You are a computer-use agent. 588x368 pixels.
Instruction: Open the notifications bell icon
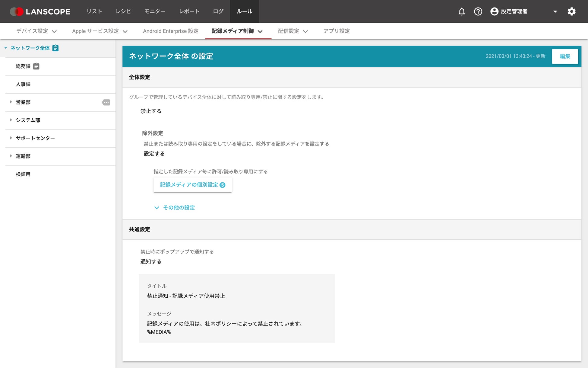[461, 11]
